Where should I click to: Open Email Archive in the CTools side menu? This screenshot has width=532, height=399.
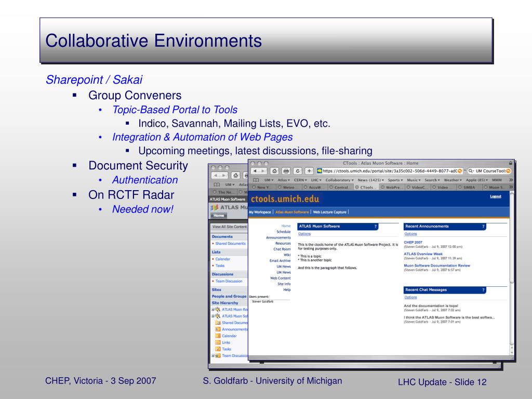tap(280, 261)
